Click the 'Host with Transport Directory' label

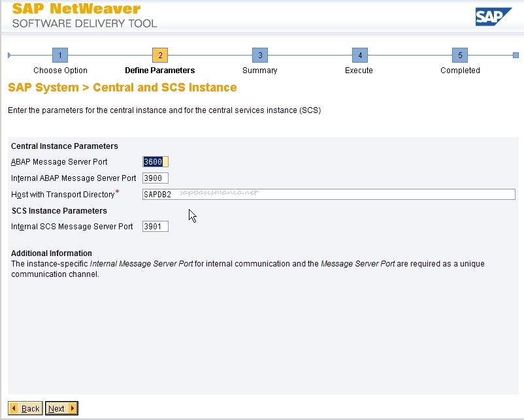point(63,195)
